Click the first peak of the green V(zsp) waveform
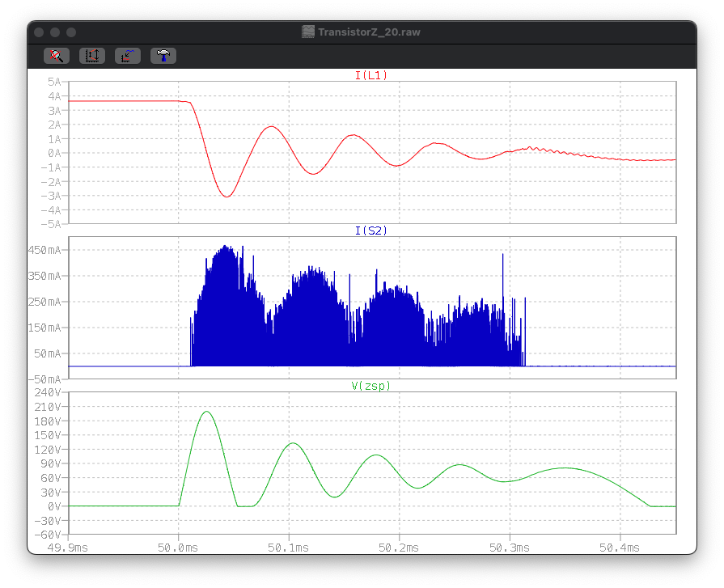Screen dimensions: 724x588 click(x=206, y=412)
